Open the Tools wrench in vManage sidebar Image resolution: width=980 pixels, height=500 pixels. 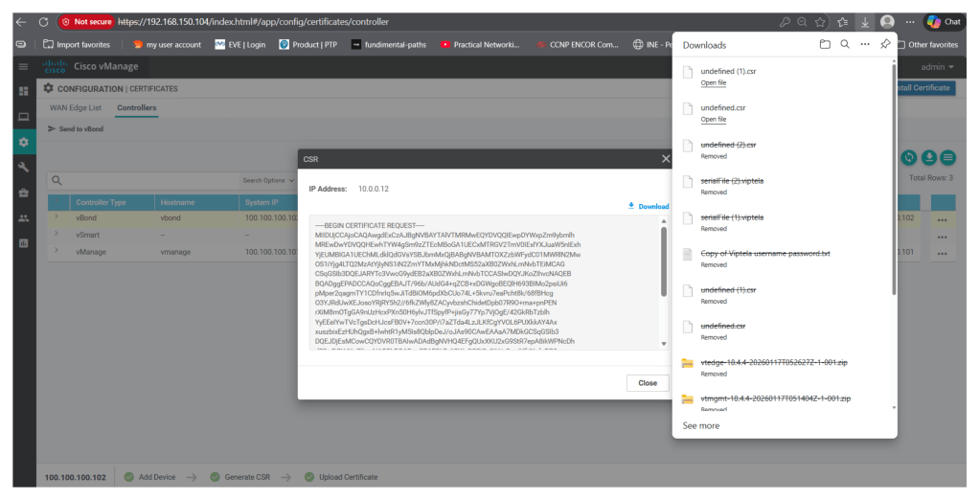click(24, 167)
